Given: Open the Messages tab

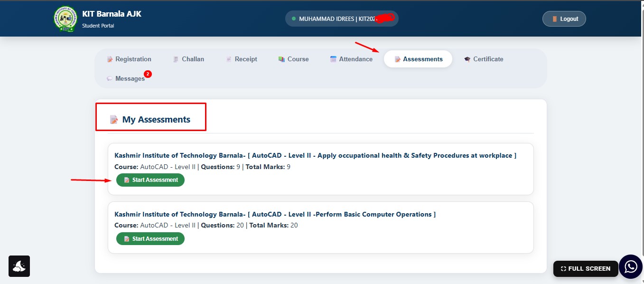Looking at the screenshot, I should point(126,79).
